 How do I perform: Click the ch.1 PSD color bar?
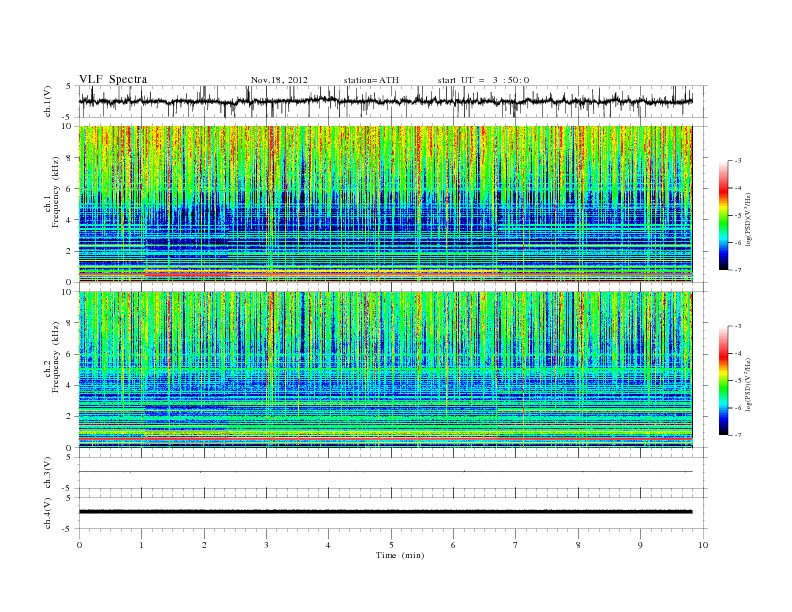pos(724,215)
